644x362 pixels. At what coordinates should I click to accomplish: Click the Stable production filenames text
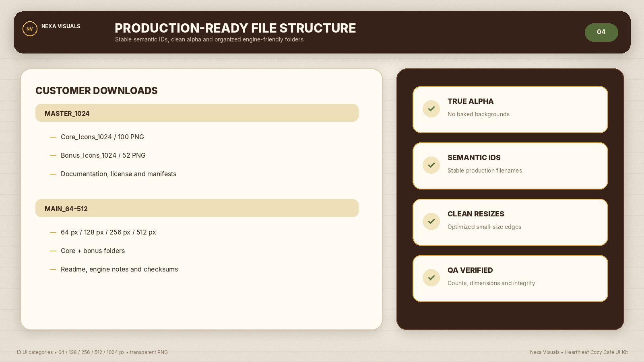485,171
